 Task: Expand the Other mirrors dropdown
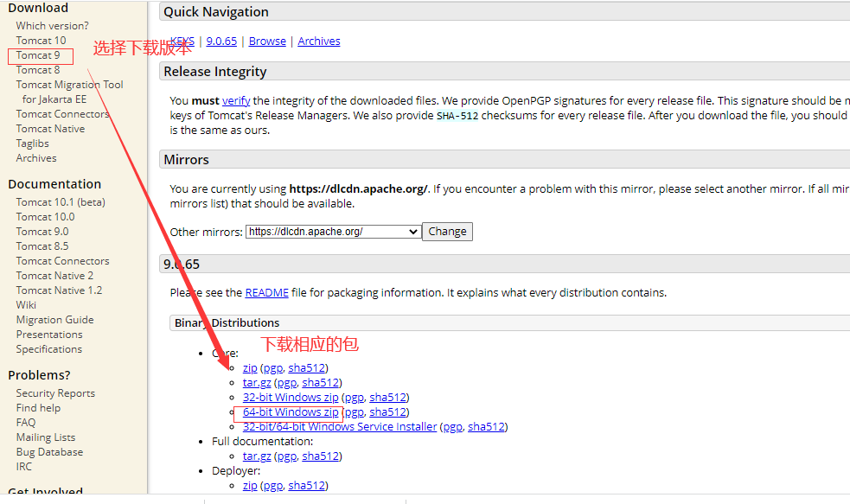[x=333, y=232]
